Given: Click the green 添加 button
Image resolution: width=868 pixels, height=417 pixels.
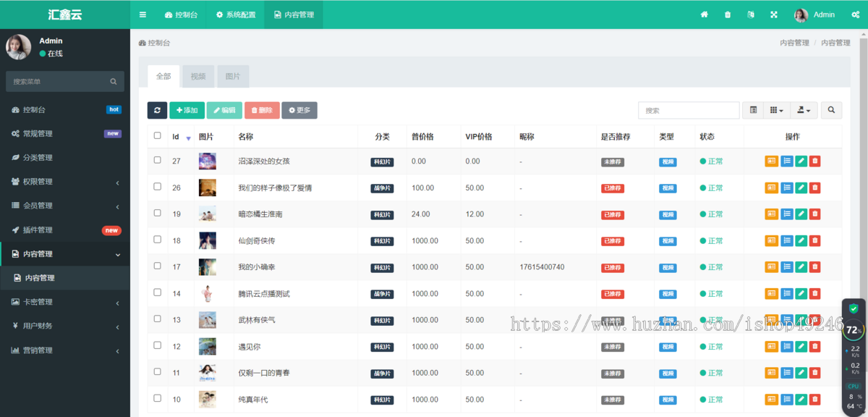Looking at the screenshot, I should (x=187, y=110).
